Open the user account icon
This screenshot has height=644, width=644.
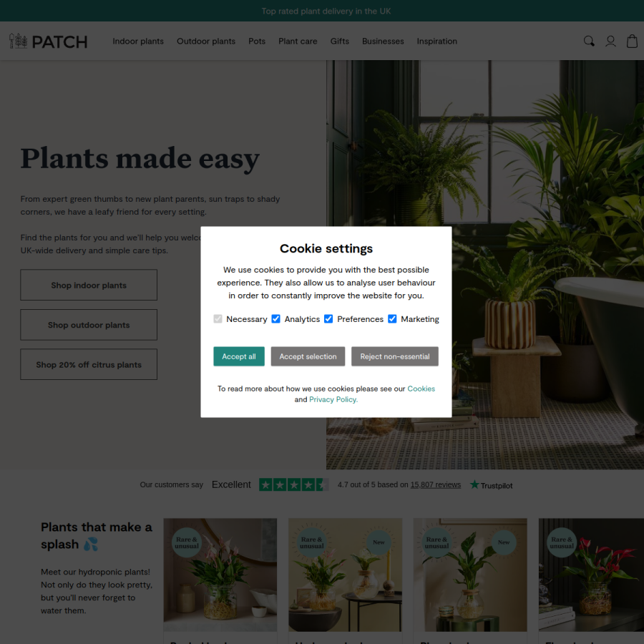[x=610, y=41]
